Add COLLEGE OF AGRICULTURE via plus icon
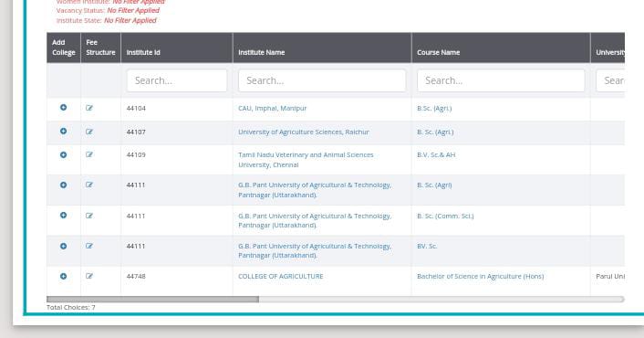 click(63, 276)
